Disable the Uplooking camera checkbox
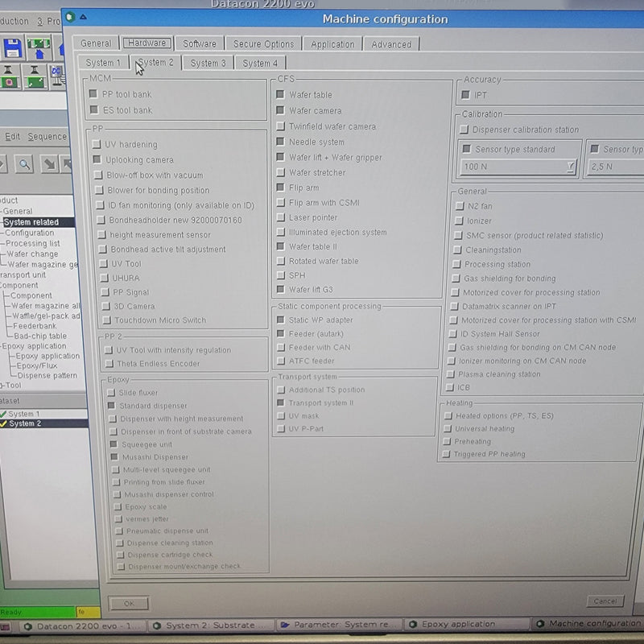Screen dimensions: 644x644 [97, 159]
